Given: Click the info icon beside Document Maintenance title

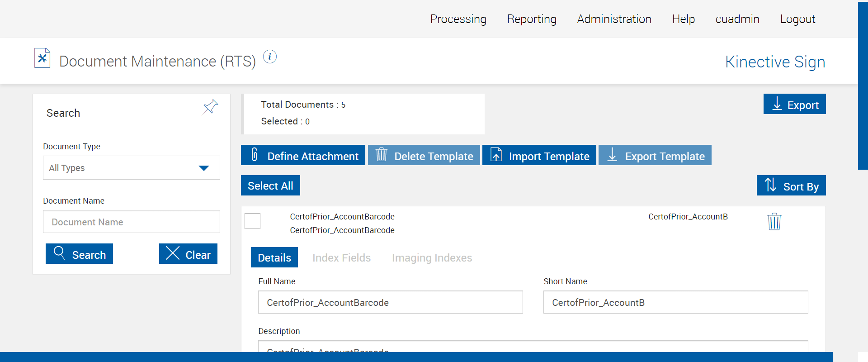Looking at the screenshot, I should click(270, 57).
